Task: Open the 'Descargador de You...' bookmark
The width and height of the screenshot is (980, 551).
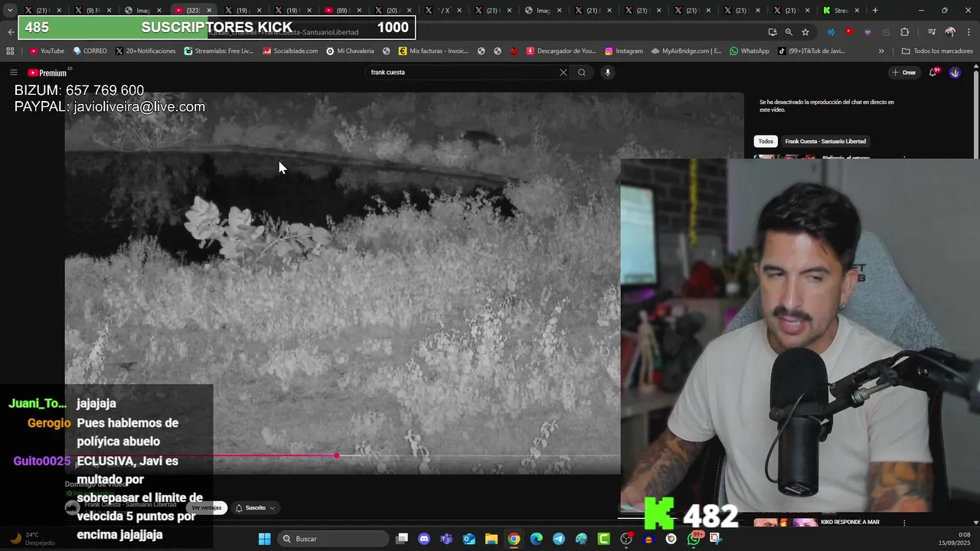Action: coord(561,51)
